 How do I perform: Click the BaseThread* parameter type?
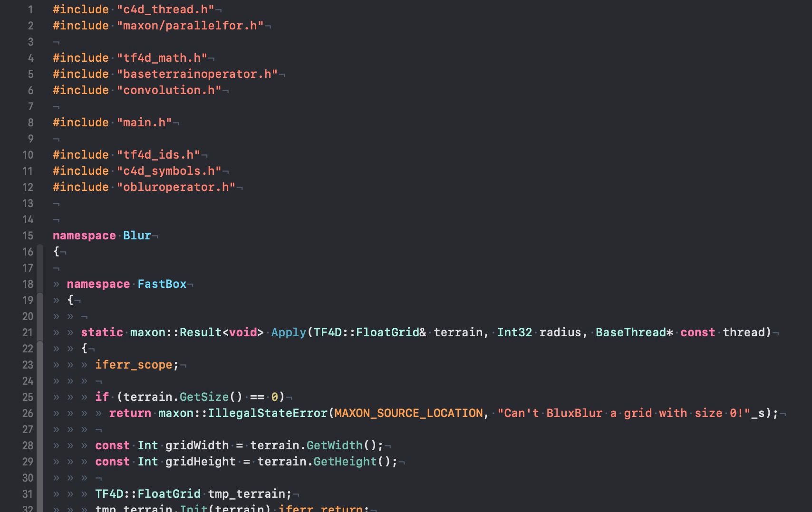point(634,332)
